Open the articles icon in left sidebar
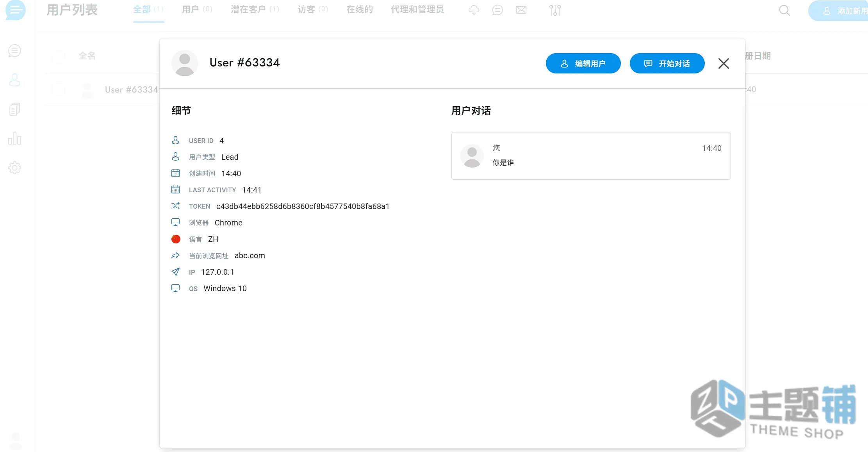Viewport: 868px width, 452px height. pyautogui.click(x=15, y=109)
